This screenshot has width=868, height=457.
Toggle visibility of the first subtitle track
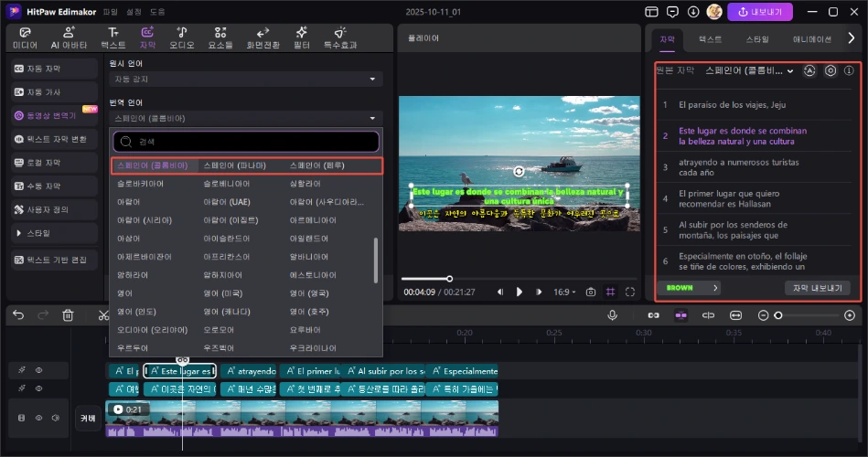[x=39, y=371]
